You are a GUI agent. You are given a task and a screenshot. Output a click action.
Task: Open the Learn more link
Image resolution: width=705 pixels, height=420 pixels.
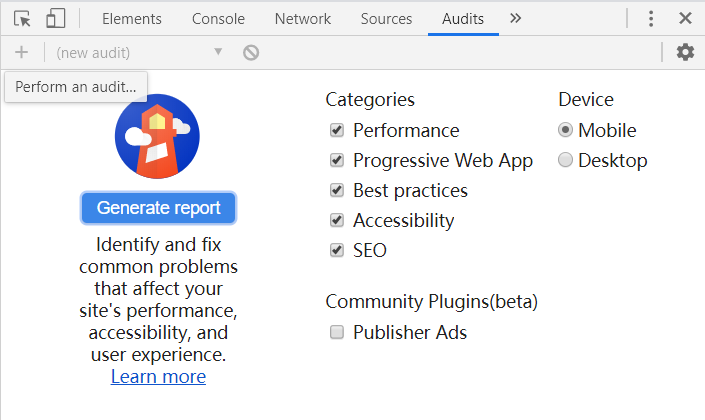click(x=158, y=376)
